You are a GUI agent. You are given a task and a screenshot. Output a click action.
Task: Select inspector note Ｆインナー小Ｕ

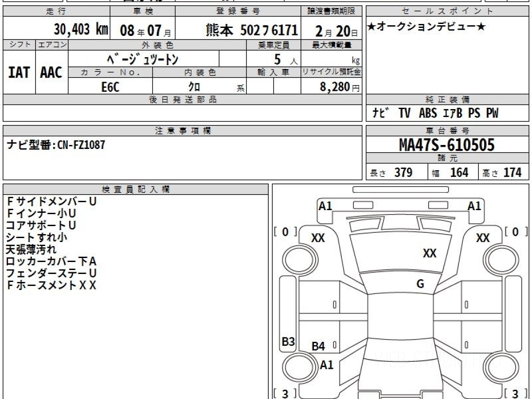(41, 213)
